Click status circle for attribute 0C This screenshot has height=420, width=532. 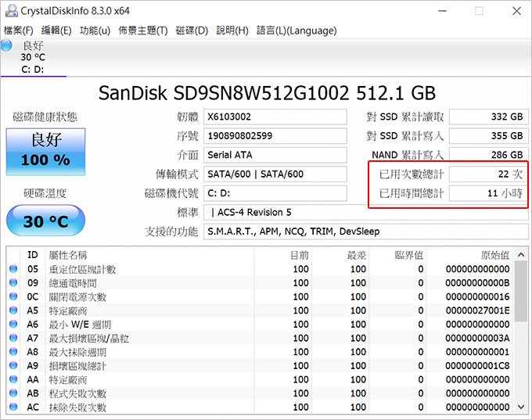[13, 296]
